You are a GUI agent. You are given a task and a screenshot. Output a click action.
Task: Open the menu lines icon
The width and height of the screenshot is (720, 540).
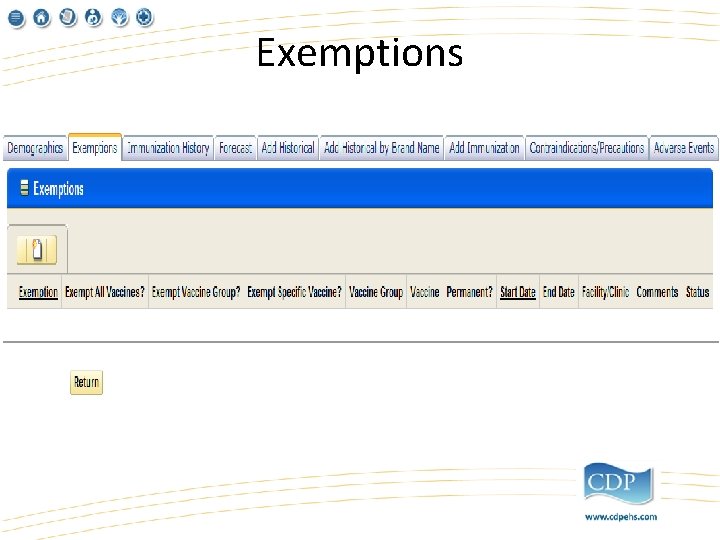[x=16, y=18]
